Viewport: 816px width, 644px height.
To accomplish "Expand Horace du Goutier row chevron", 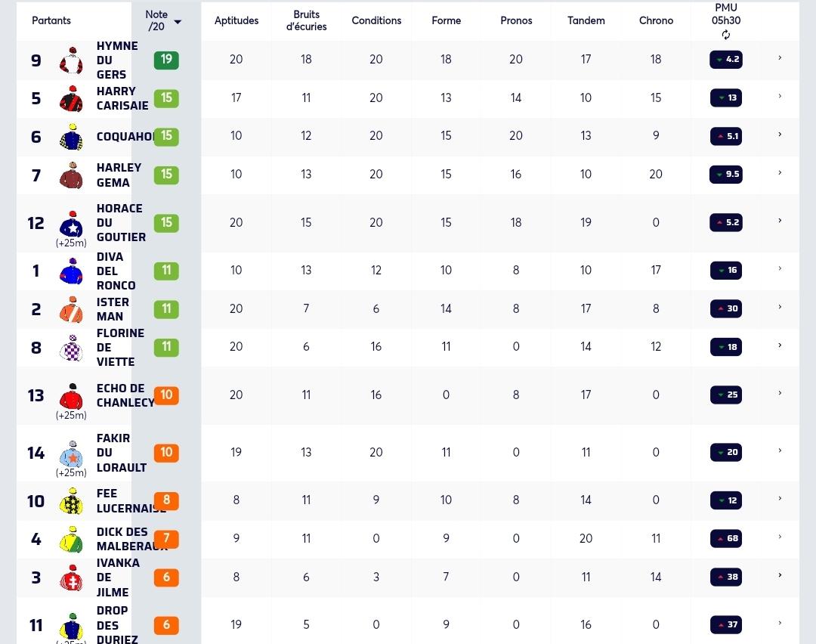I will pos(780,221).
